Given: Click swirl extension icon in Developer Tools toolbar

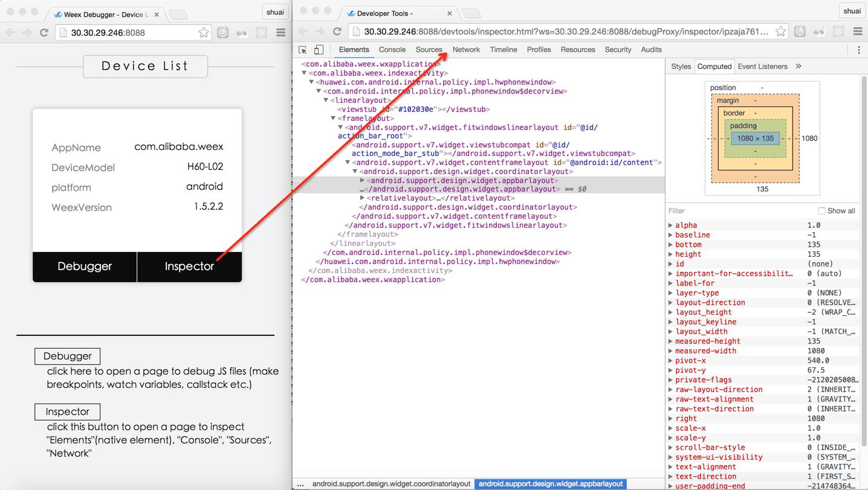Looking at the screenshot, I should [800, 31].
